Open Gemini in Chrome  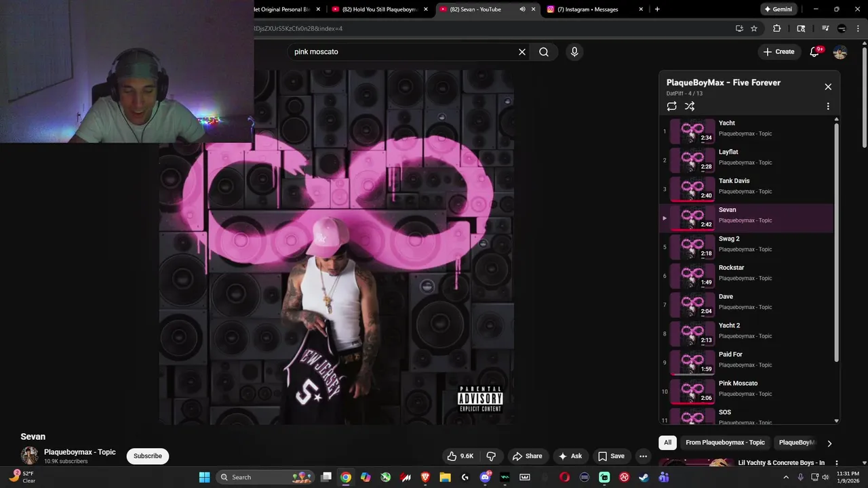[778, 9]
